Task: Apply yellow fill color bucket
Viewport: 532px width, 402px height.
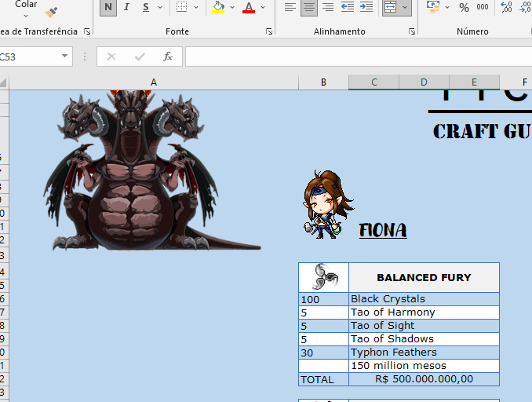Action: (x=218, y=7)
